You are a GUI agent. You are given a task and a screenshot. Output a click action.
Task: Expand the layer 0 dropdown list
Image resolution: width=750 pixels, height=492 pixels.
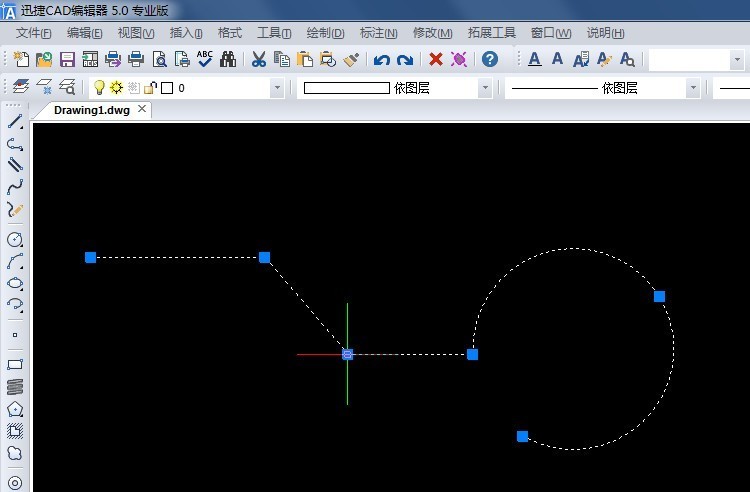coord(277,88)
